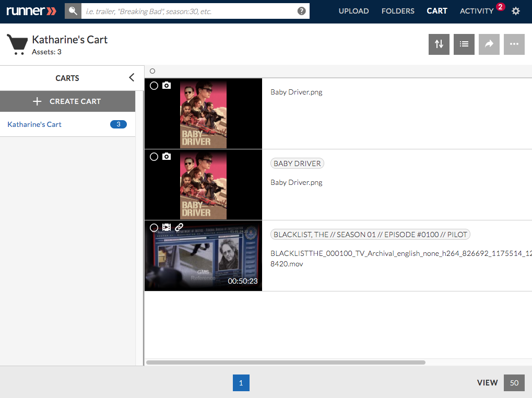Select the tagged Baby Driver asset circle

pos(154,156)
